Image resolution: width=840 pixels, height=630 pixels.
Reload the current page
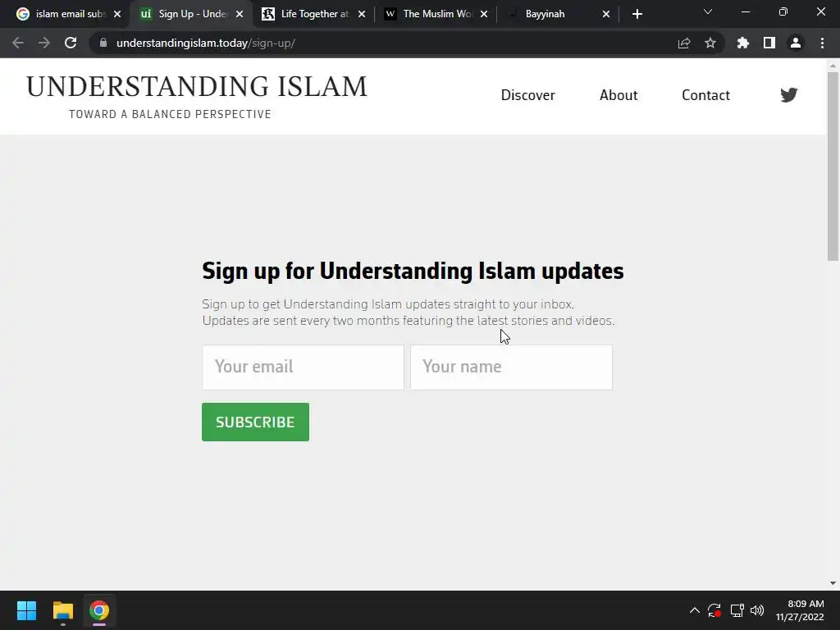point(71,43)
